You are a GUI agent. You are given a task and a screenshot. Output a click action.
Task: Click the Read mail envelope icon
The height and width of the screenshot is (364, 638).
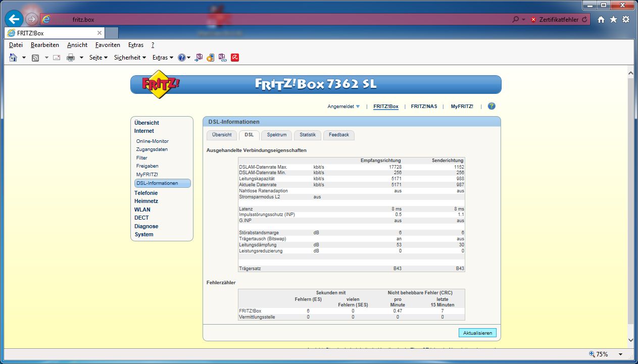57,58
